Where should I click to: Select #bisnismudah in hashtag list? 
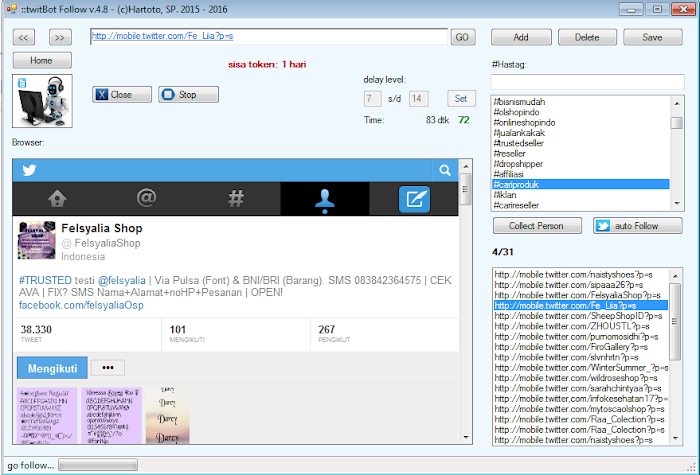(580, 102)
